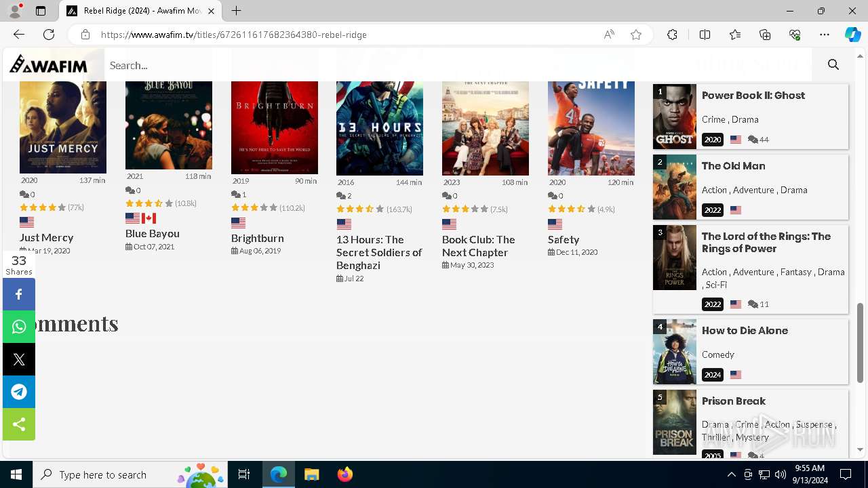
Task: Open the Brightburn poster
Action: [275, 127]
